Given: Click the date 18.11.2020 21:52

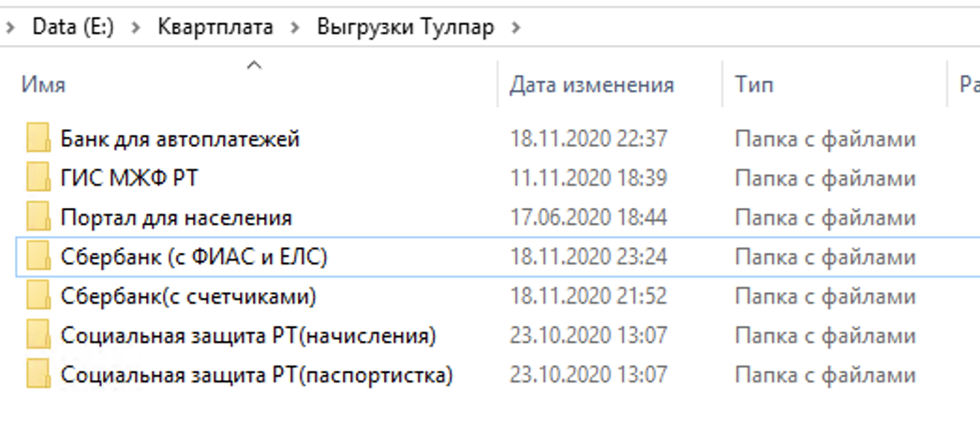Looking at the screenshot, I should [x=588, y=296].
